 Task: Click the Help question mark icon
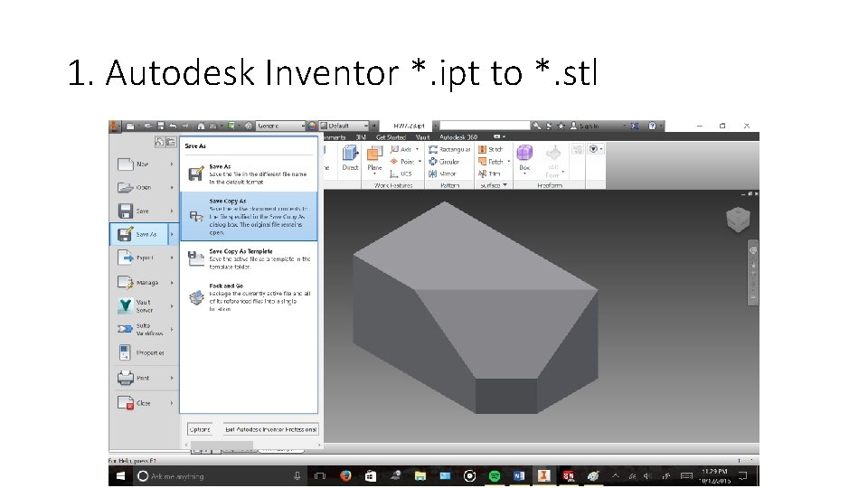click(x=652, y=126)
